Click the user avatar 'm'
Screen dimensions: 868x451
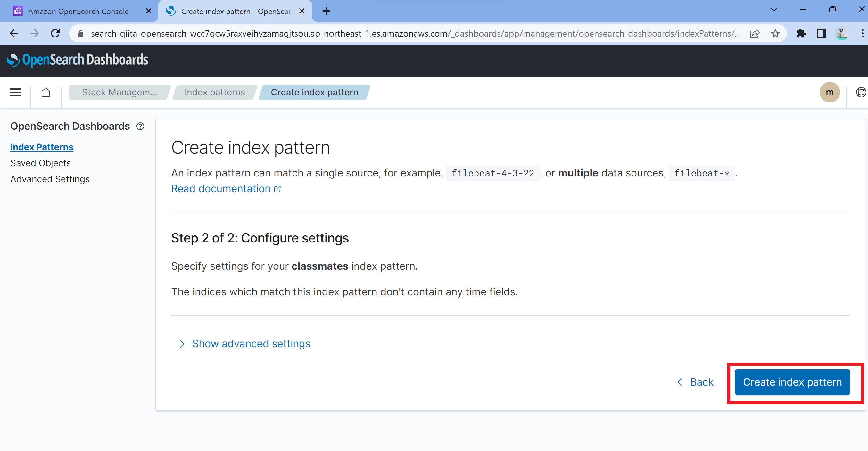click(829, 92)
